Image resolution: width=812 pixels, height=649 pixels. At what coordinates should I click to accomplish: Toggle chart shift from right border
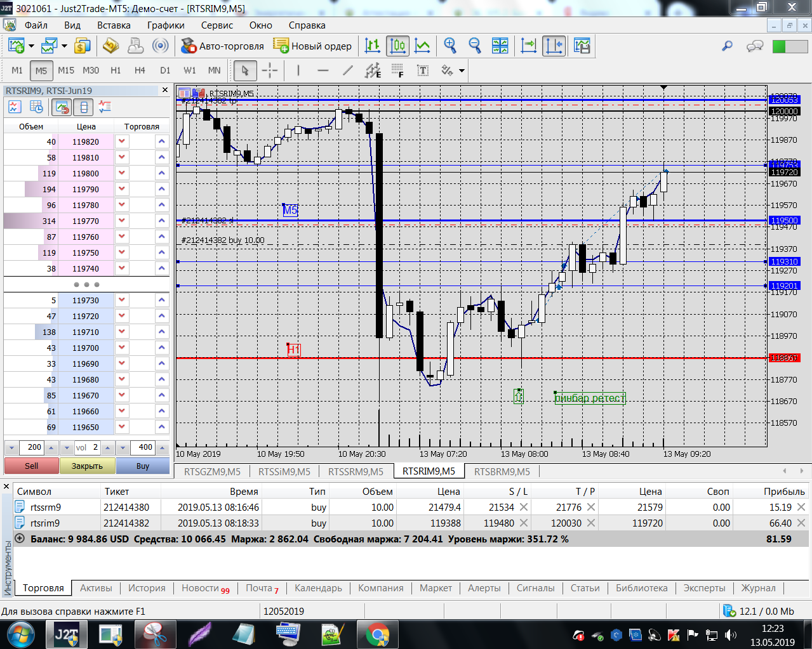coord(554,46)
